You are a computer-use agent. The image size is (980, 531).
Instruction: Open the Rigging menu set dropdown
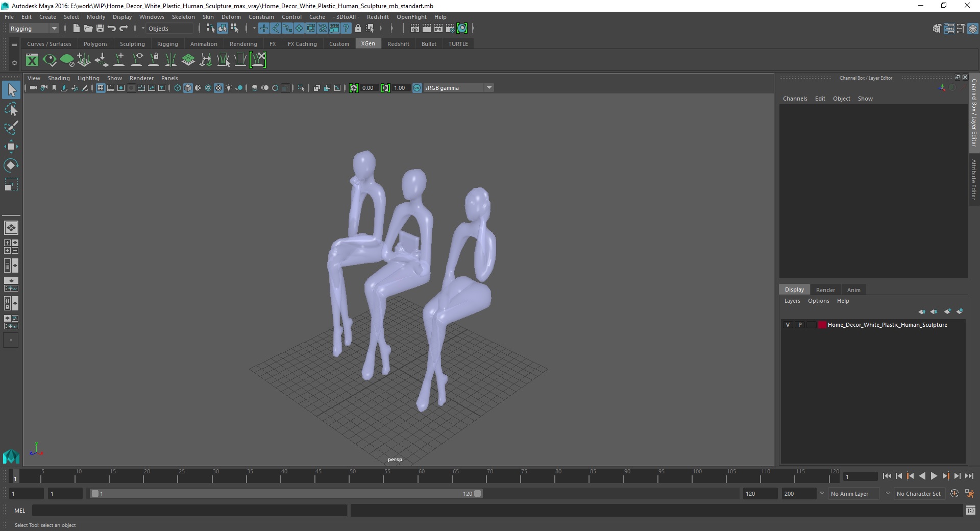pyautogui.click(x=34, y=29)
